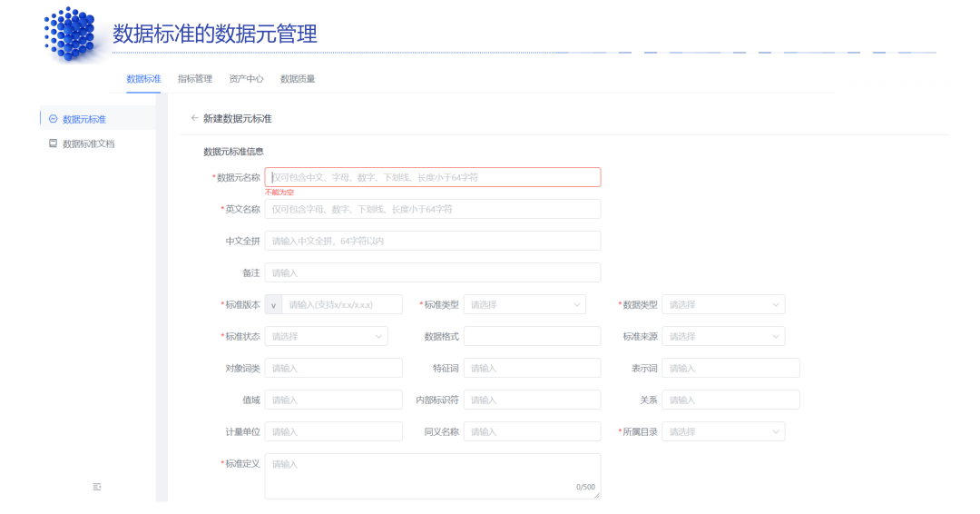This screenshot has height=514, width=980.
Task: Click the 数据格式 input field
Action: (x=532, y=336)
